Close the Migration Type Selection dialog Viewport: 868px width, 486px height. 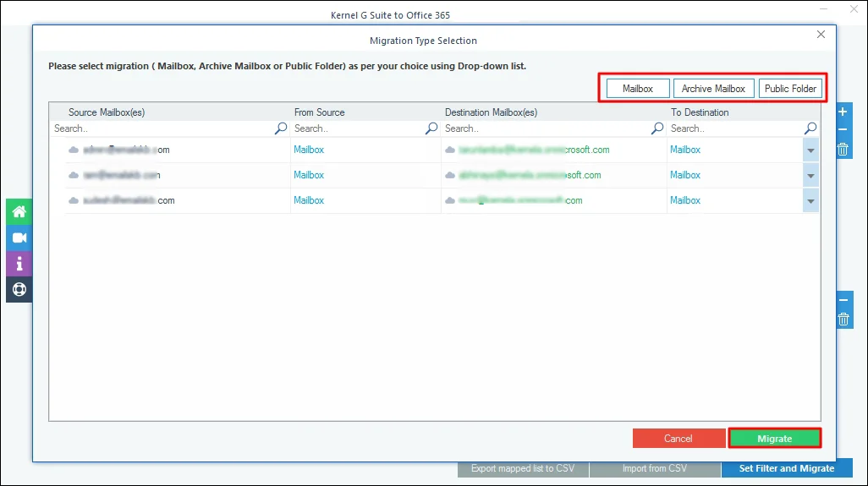[x=821, y=35]
